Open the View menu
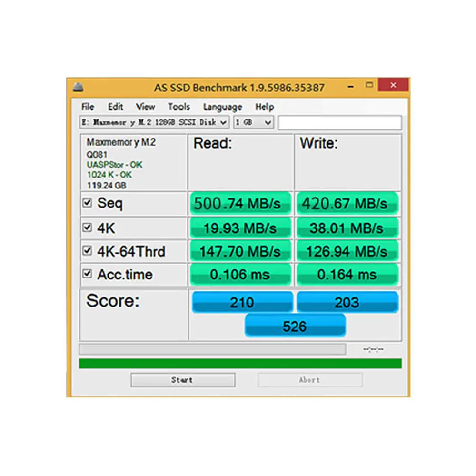The image size is (476, 476). tap(145, 107)
